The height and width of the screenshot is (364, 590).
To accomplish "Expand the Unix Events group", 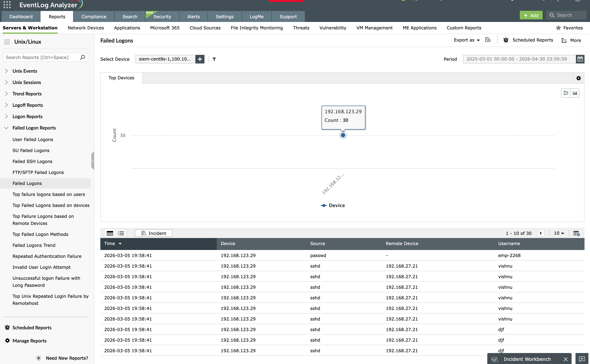I will click(x=6, y=71).
